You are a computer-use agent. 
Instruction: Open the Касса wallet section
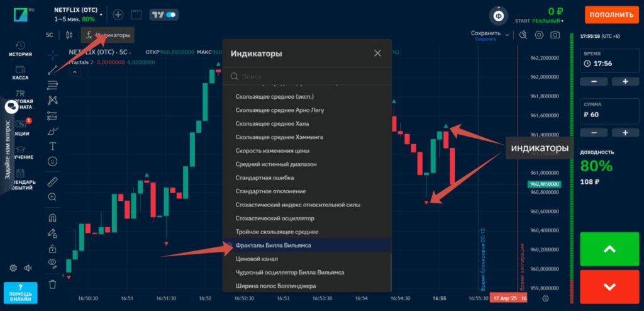pos(20,72)
